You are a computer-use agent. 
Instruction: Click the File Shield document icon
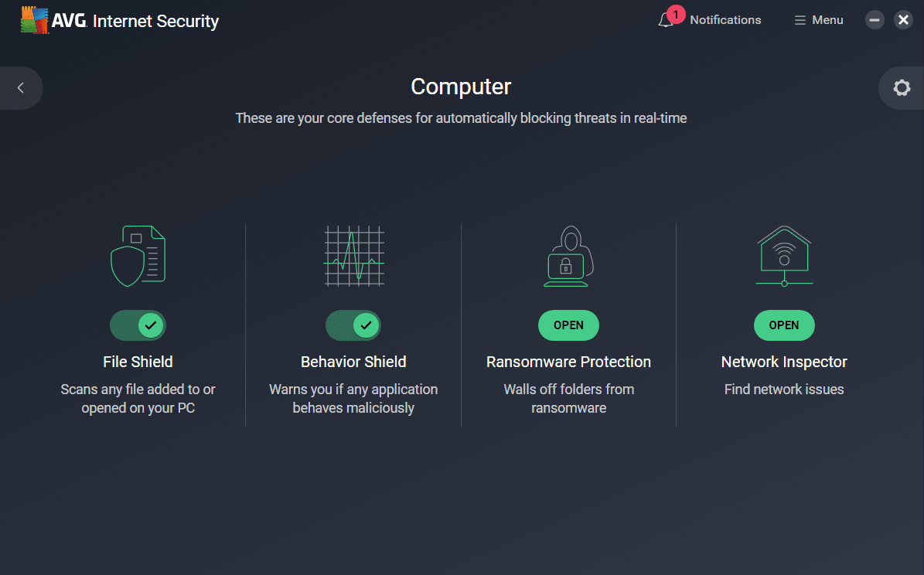[138, 255]
